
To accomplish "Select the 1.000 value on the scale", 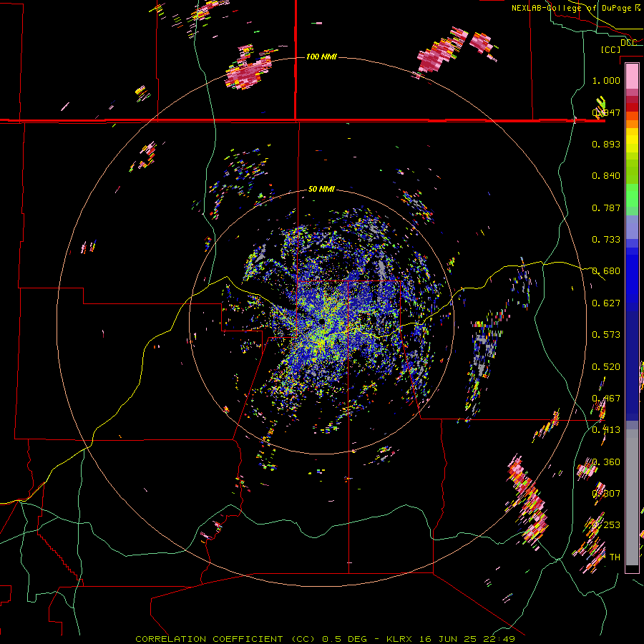I will point(606,80).
